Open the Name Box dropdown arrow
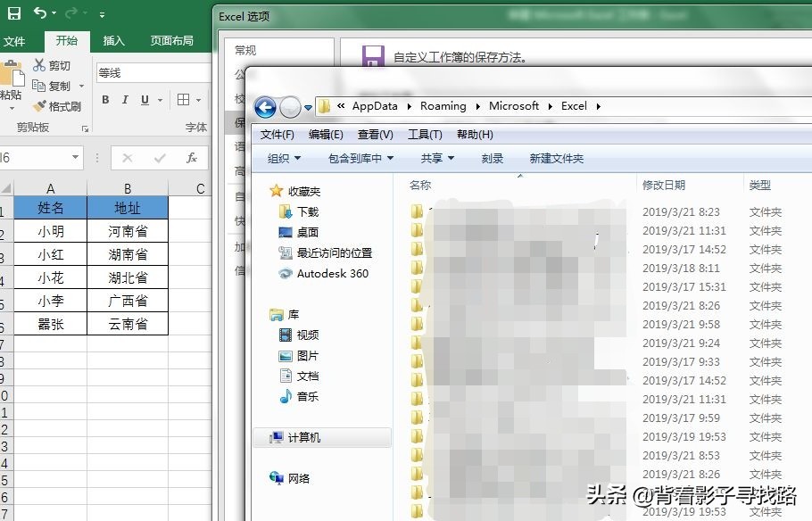 (x=75, y=157)
